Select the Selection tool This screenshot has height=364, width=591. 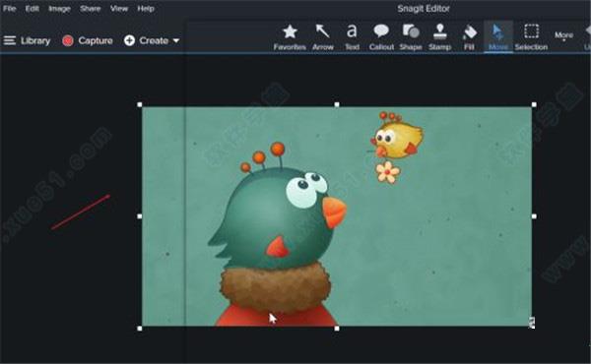(x=532, y=36)
